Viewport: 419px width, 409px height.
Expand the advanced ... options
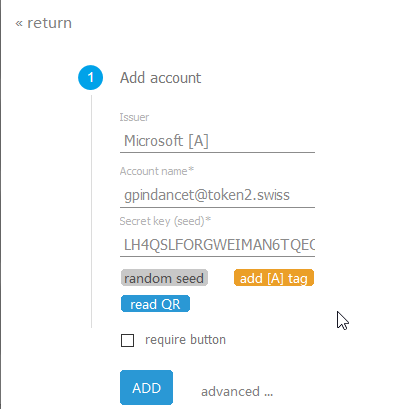coord(237,392)
